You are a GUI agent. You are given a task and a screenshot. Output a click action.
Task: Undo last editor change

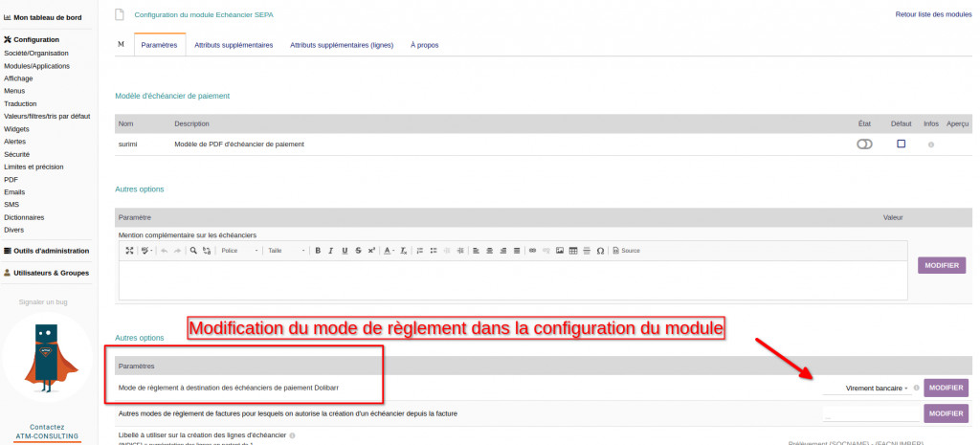(x=165, y=251)
